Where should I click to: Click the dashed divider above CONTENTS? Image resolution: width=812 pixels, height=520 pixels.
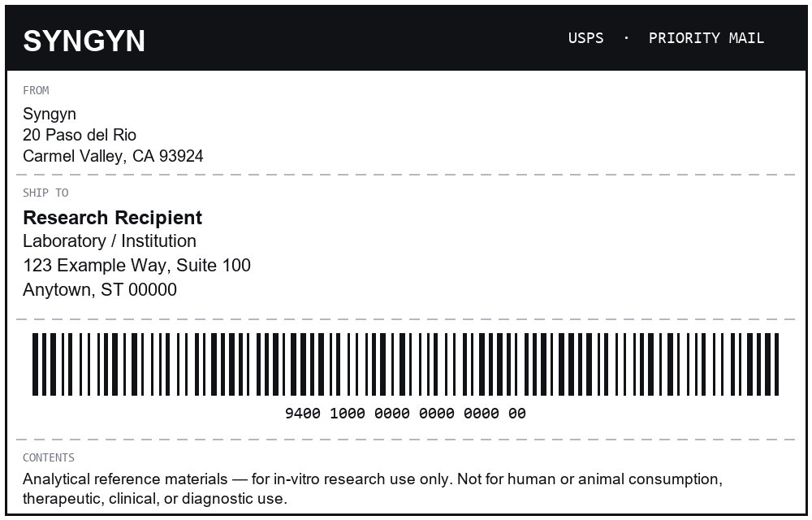click(x=405, y=440)
